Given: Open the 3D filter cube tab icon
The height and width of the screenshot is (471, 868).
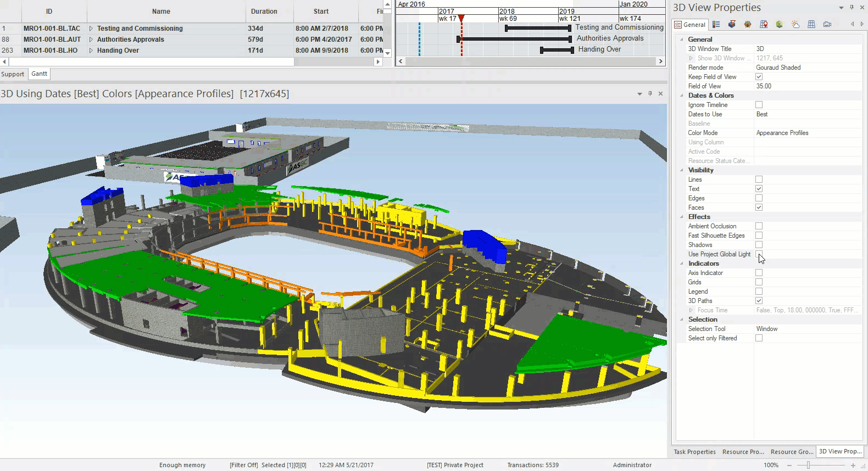Looking at the screenshot, I should 732,25.
